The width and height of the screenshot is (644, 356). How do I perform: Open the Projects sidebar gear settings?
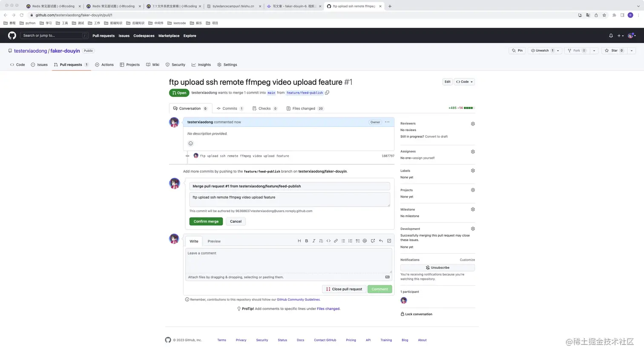click(x=473, y=190)
